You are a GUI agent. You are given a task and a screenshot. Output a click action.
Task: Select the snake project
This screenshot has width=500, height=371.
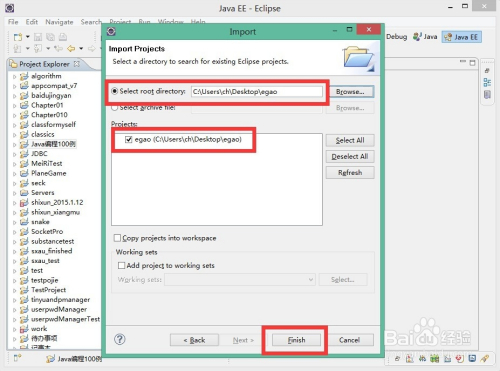40,222
